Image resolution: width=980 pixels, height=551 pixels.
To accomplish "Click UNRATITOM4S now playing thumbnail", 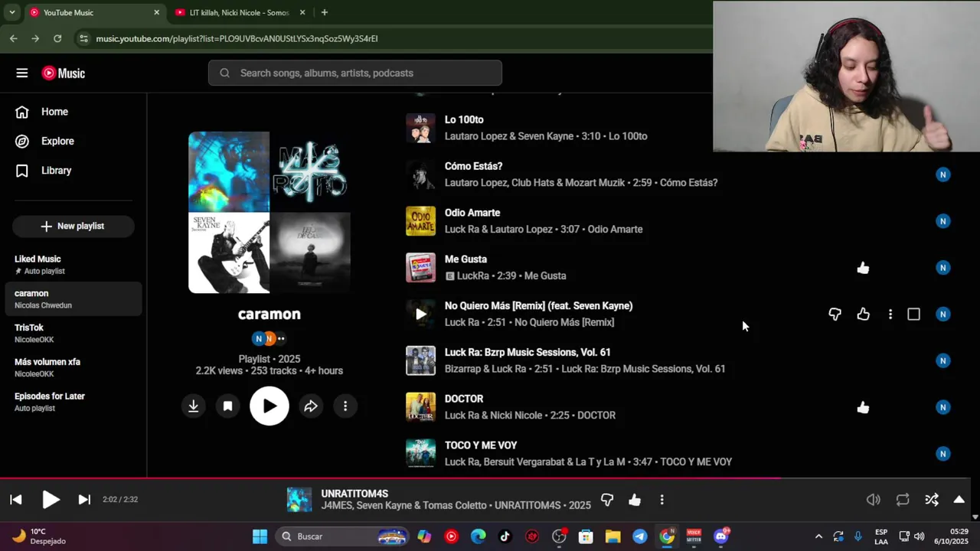I will click(299, 500).
